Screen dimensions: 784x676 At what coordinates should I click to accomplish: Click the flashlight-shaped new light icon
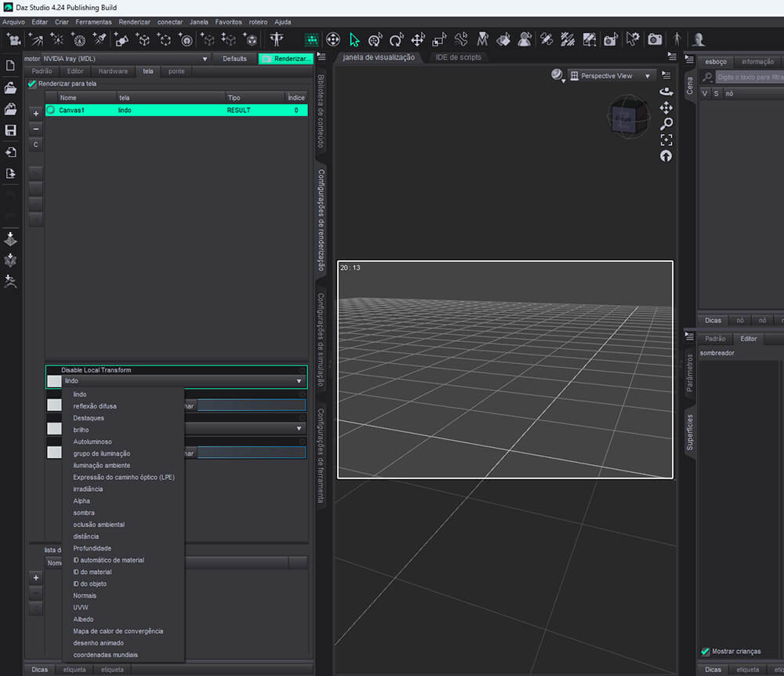point(100,39)
